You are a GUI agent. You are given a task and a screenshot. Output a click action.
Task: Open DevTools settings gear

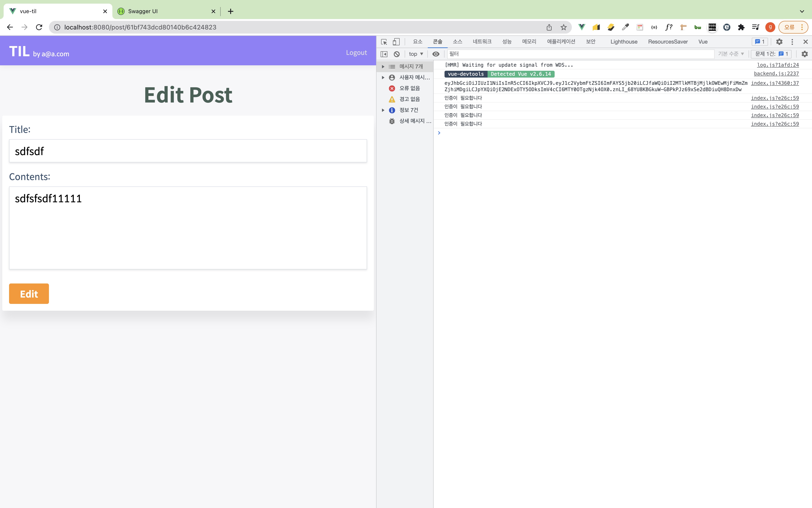click(779, 42)
